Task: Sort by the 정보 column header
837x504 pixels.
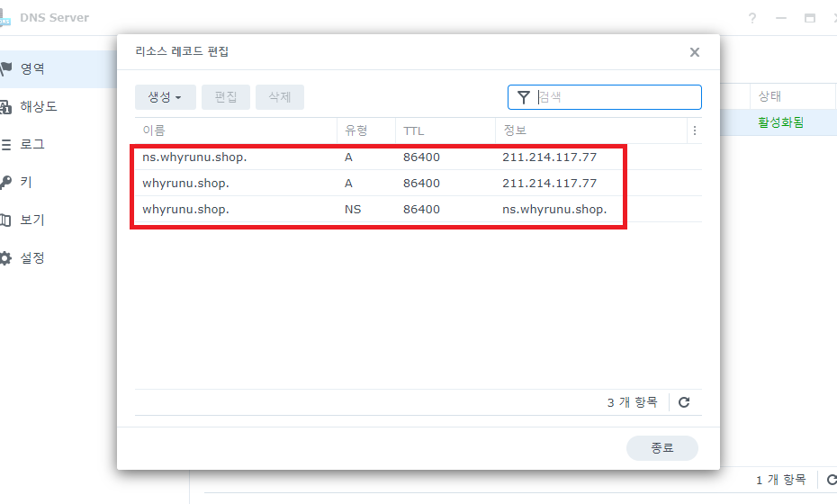Action: coord(591,130)
